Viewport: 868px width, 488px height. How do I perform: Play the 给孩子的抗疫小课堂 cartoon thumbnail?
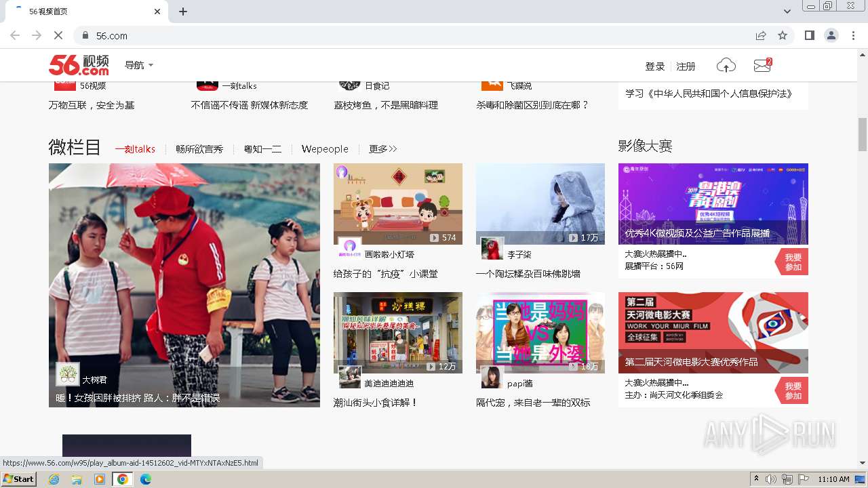click(398, 204)
